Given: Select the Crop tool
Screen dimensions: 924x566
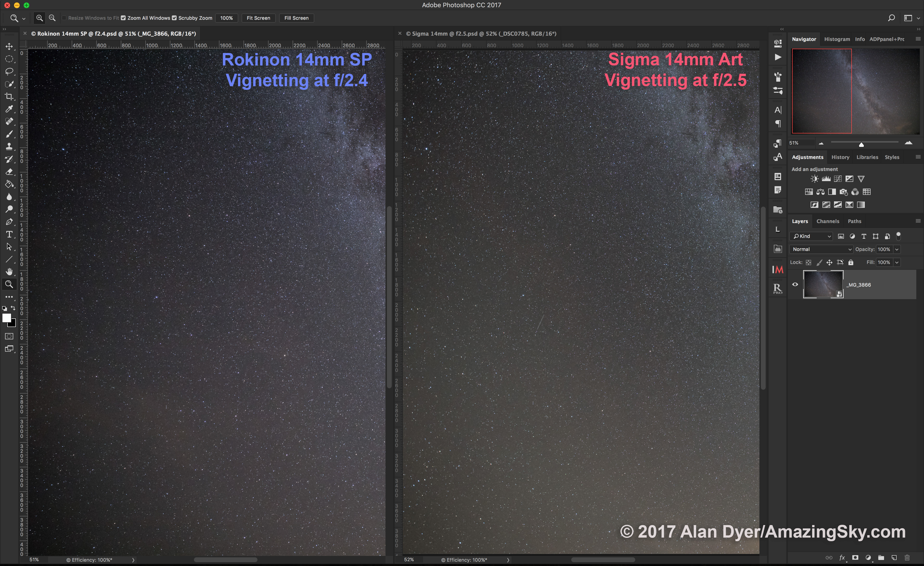Looking at the screenshot, I should tap(9, 96).
